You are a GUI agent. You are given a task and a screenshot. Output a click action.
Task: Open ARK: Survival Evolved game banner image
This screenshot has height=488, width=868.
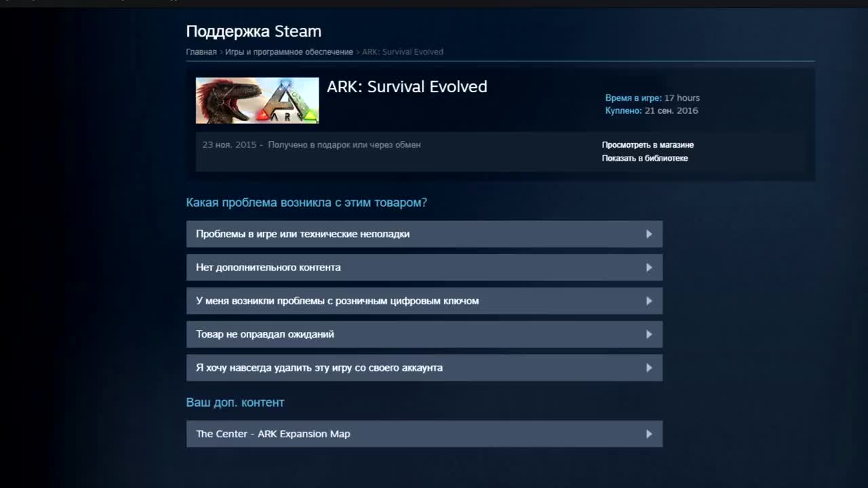(257, 100)
